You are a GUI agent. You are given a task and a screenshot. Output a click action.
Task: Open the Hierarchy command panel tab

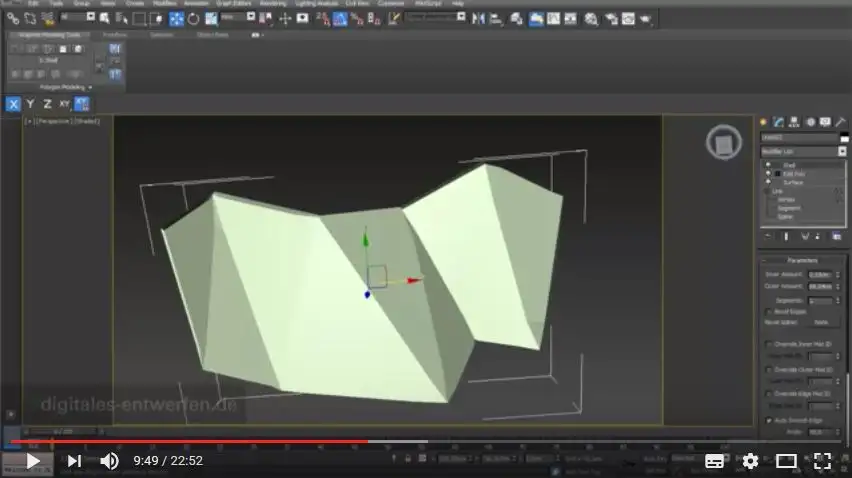[794, 122]
